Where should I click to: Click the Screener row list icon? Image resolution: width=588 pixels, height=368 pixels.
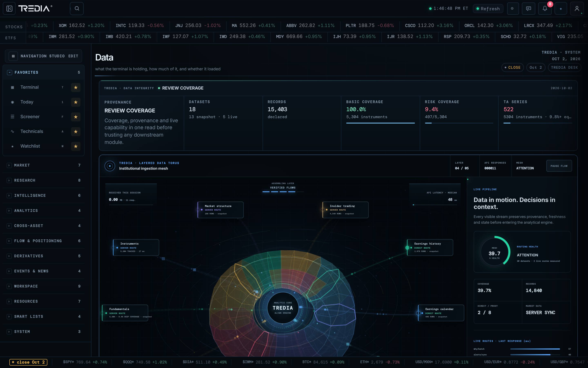coord(12,117)
